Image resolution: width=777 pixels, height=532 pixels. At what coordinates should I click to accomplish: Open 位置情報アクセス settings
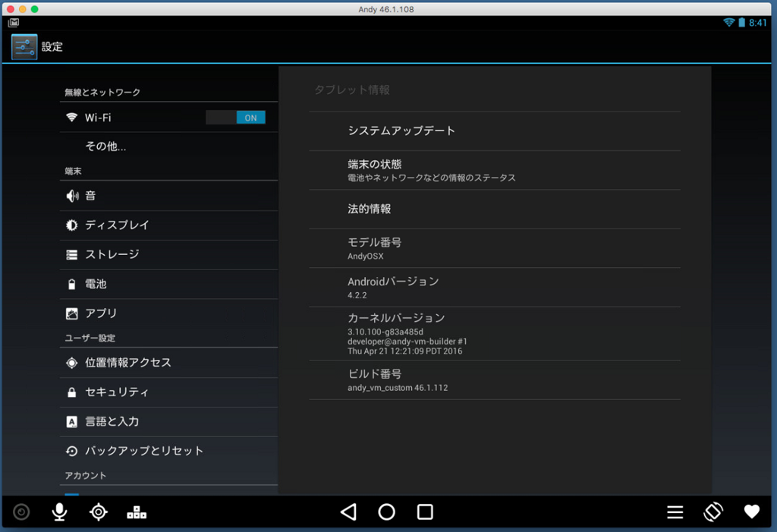pos(168,363)
